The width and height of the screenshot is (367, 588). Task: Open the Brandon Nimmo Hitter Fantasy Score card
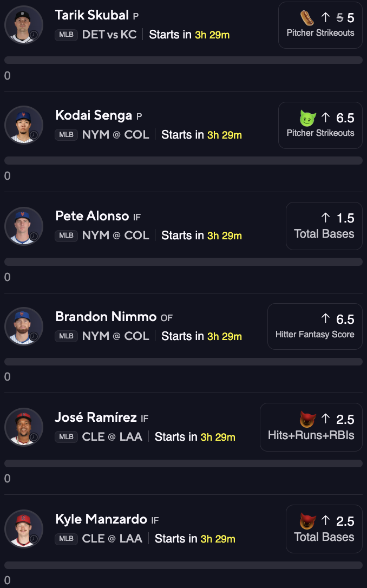pos(315,326)
